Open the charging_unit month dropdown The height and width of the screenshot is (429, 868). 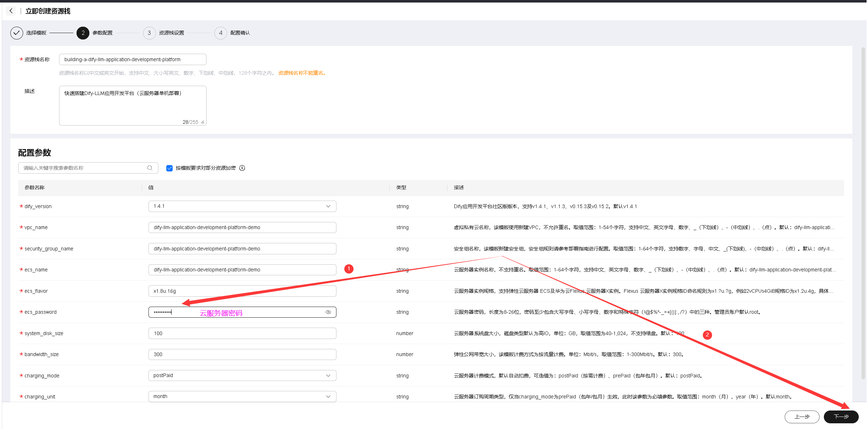(x=242, y=396)
